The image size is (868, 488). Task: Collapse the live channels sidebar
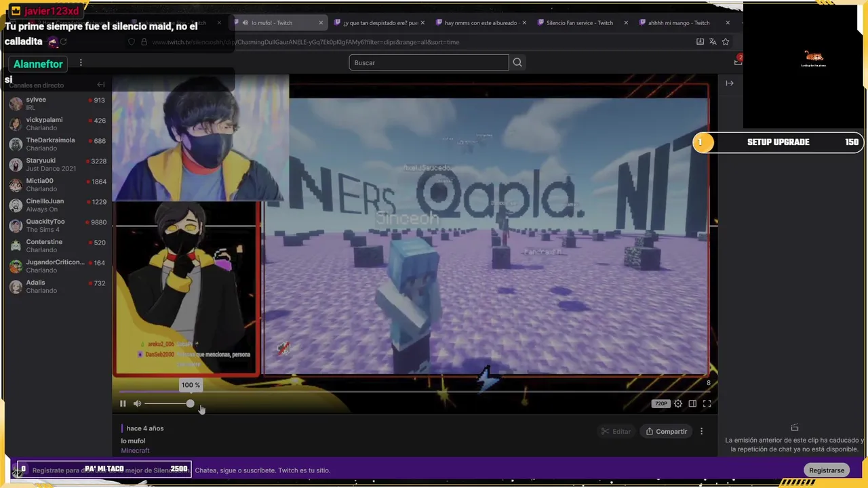point(101,85)
